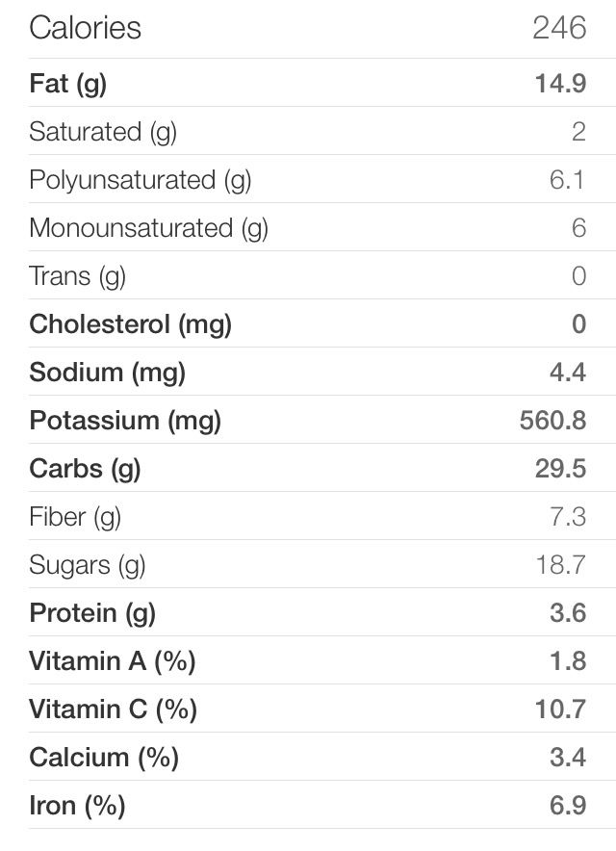Viewport: 616px width, 851px height.
Task: Select the Vitamin C (%) row
Action: pos(308,709)
